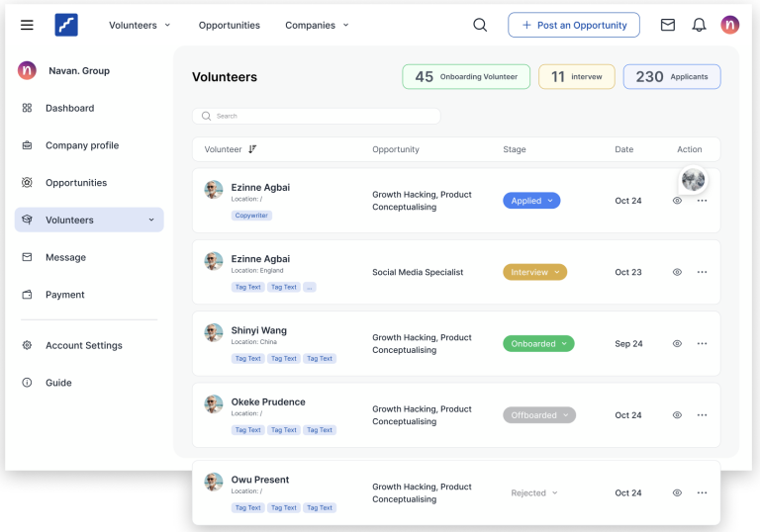The width and height of the screenshot is (760, 532).
Task: Open more actions for Owu Present
Action: 702,492
